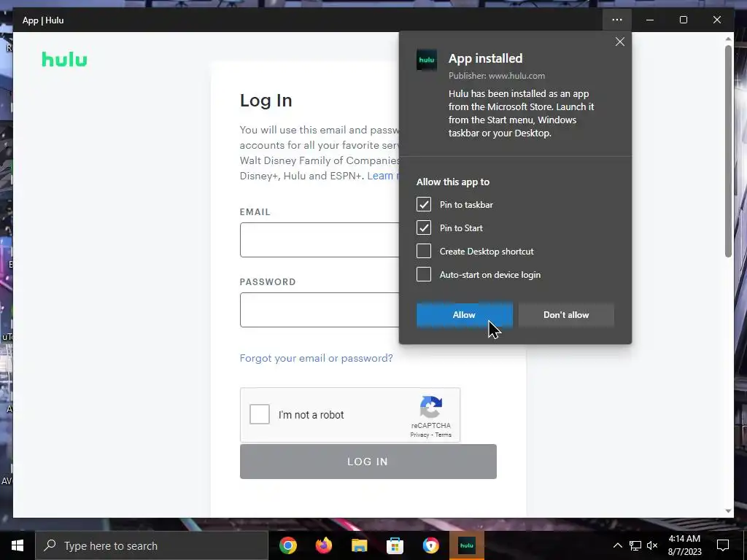Minimize the Hulu app window
The width and height of the screenshot is (747, 560).
(x=650, y=20)
